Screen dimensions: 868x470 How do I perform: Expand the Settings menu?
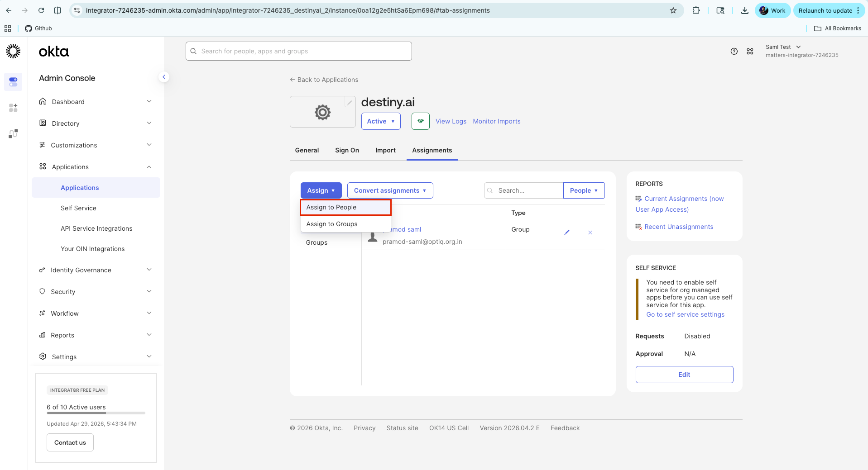point(96,357)
